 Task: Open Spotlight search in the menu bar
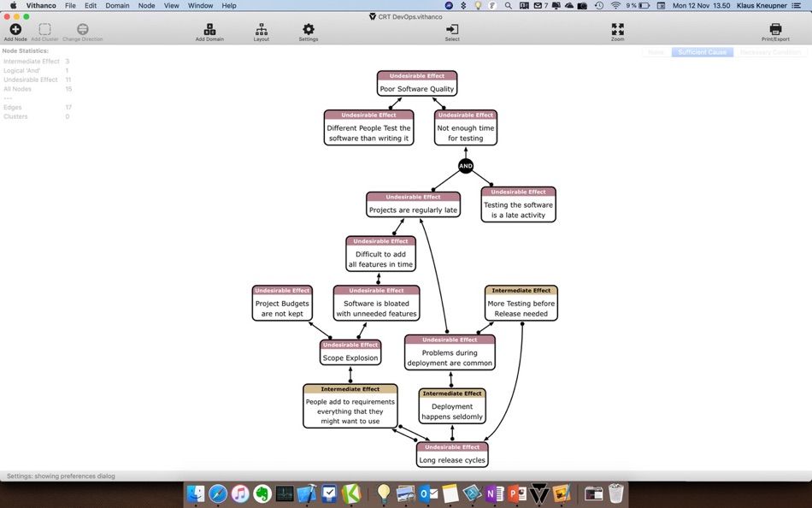pyautogui.click(x=509, y=6)
